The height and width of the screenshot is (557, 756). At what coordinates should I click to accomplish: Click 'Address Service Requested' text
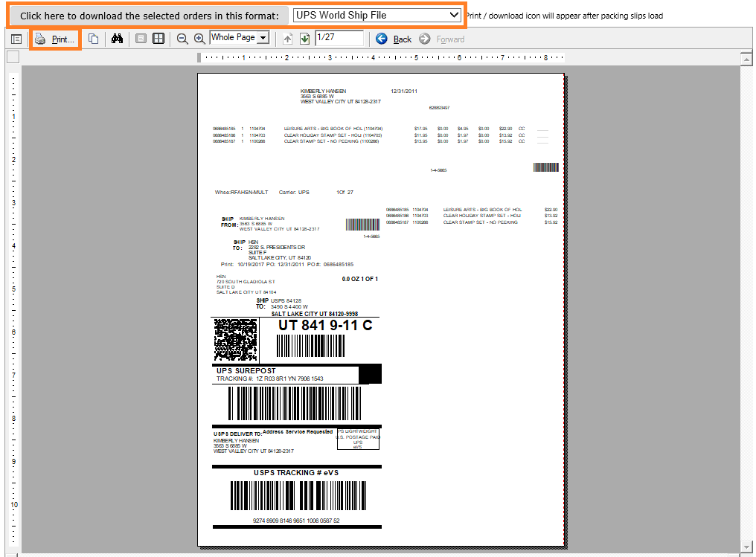pos(298,432)
